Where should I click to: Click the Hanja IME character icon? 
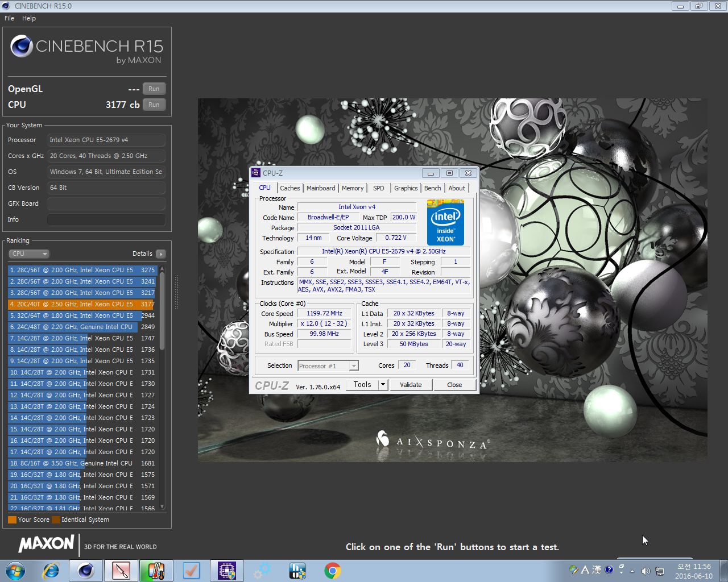tap(596, 569)
